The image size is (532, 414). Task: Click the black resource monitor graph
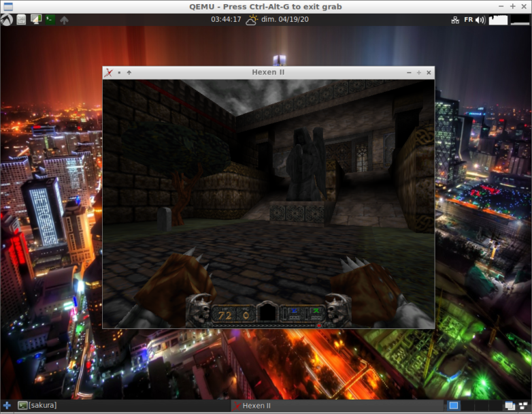pyautogui.click(x=520, y=20)
